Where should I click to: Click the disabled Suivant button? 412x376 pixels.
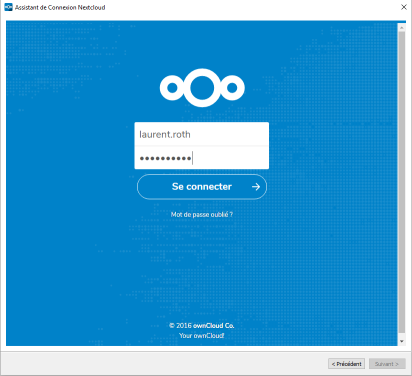point(387,364)
